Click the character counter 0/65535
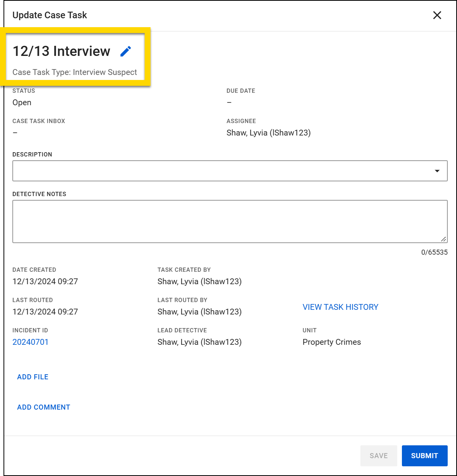 point(434,252)
